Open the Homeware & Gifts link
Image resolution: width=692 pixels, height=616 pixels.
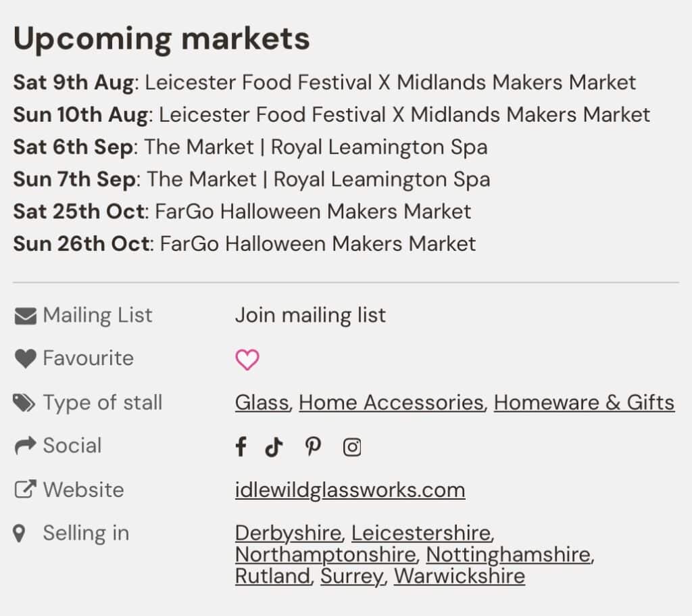point(584,402)
